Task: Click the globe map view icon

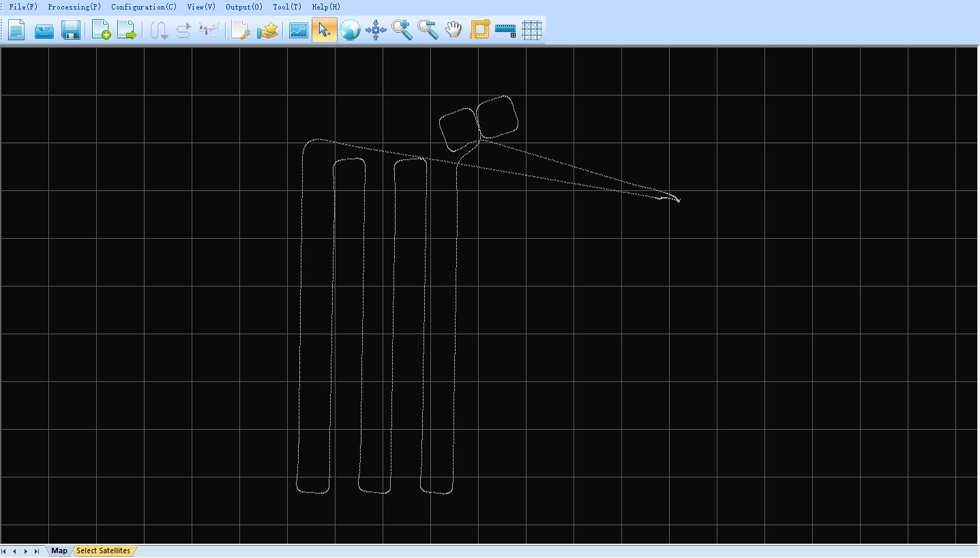Action: point(350,30)
